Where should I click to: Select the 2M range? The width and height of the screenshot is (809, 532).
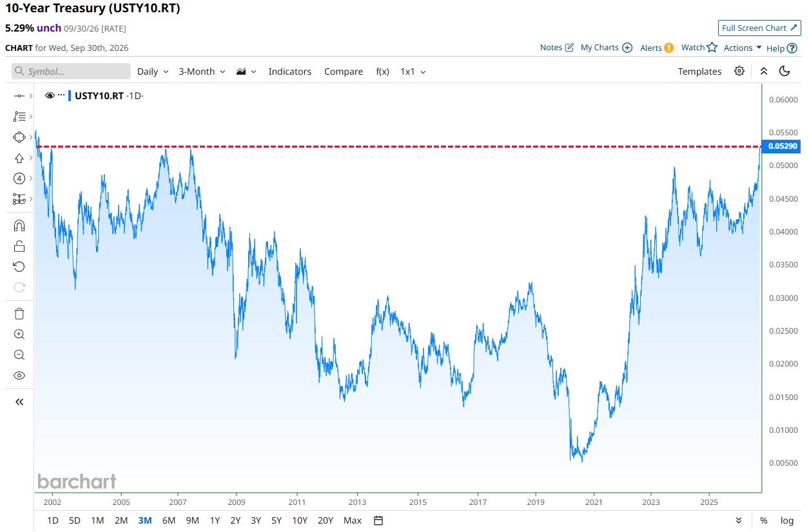[x=121, y=520]
